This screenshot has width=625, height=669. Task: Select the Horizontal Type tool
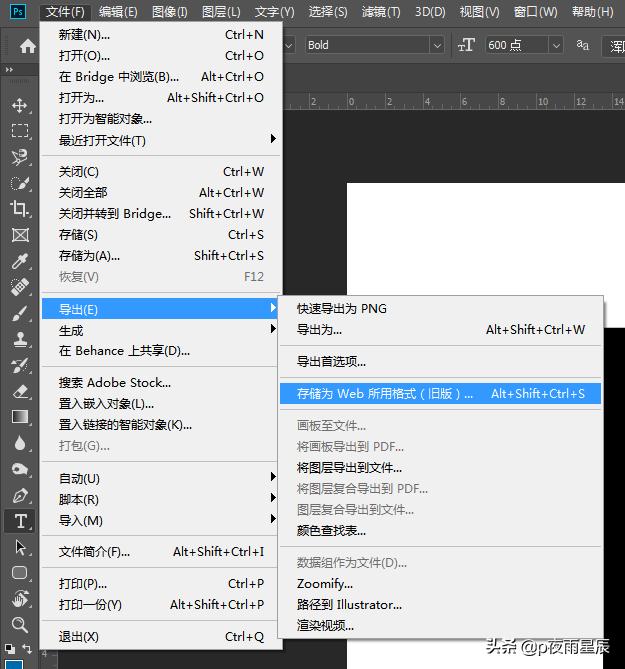click(x=20, y=521)
